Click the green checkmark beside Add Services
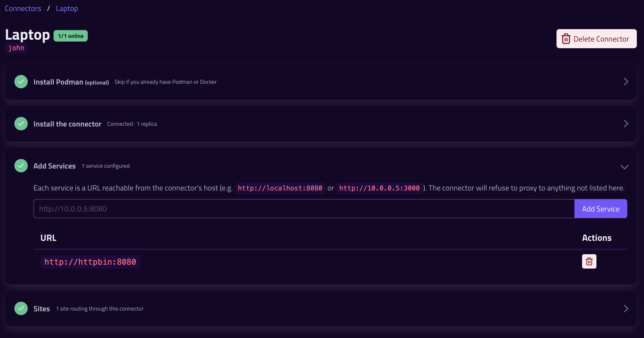The height and width of the screenshot is (338, 644). [21, 166]
